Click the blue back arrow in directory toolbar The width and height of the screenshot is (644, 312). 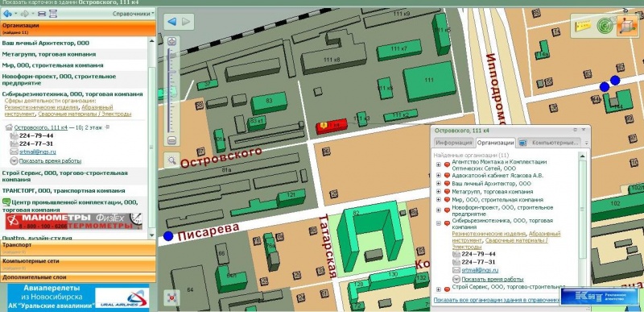(7, 14)
